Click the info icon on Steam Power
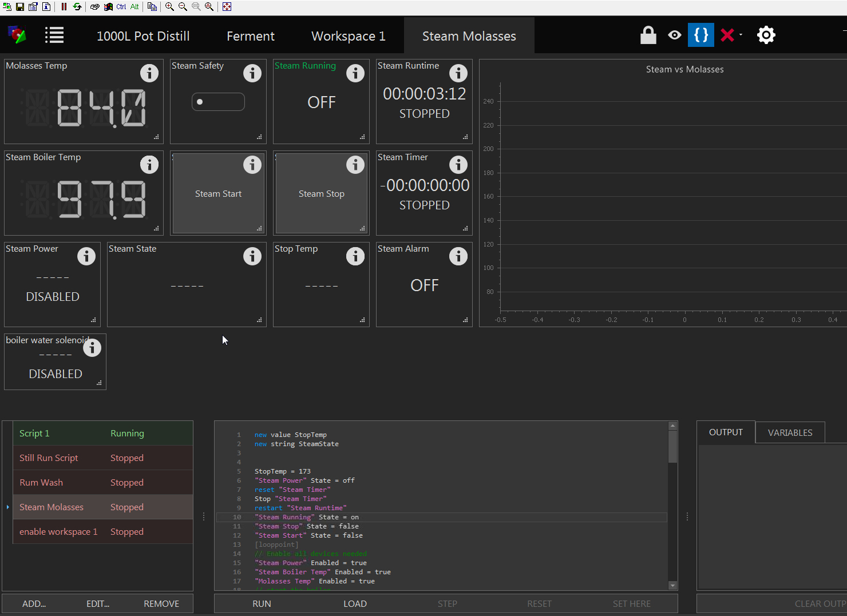The width and height of the screenshot is (847, 616). (x=86, y=256)
